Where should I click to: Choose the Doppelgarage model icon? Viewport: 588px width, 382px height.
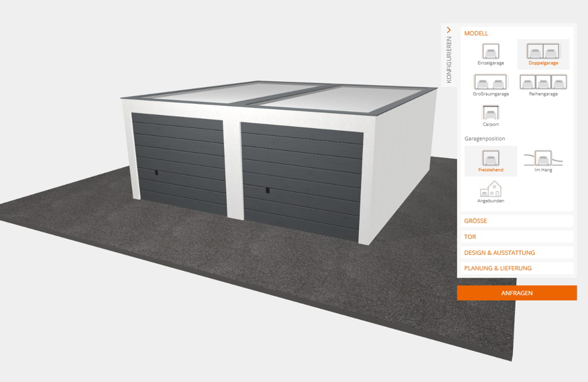pos(543,51)
